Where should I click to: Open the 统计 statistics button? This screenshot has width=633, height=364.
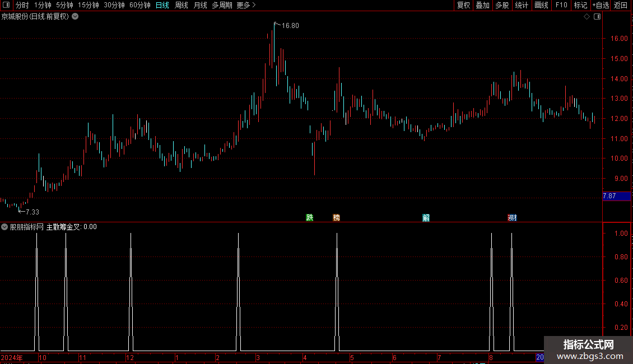[521, 5]
